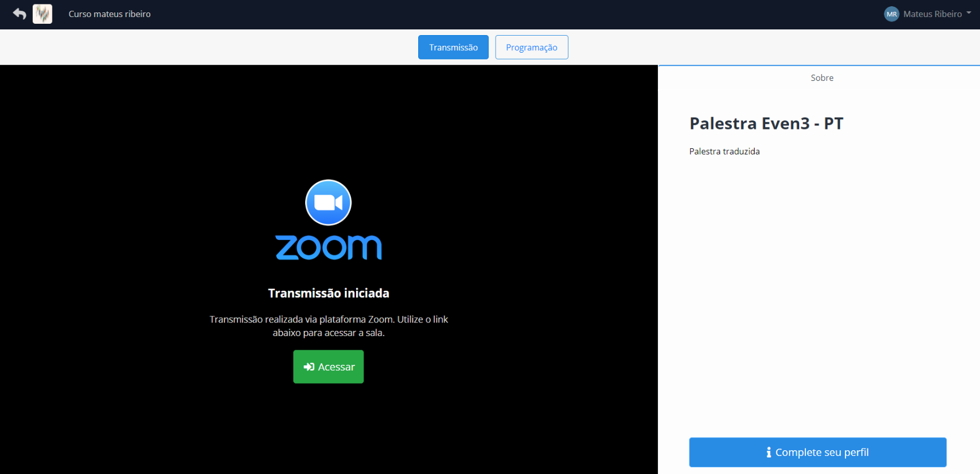
Task: Open the Mateus Ribeiro user dropdown
Action: coord(936,14)
